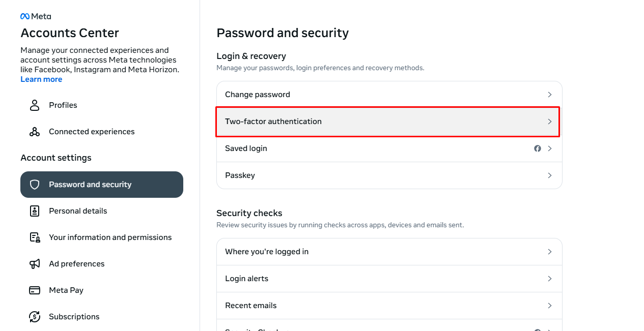Click the Profiles person icon
Image resolution: width=644 pixels, height=331 pixels.
(x=35, y=105)
